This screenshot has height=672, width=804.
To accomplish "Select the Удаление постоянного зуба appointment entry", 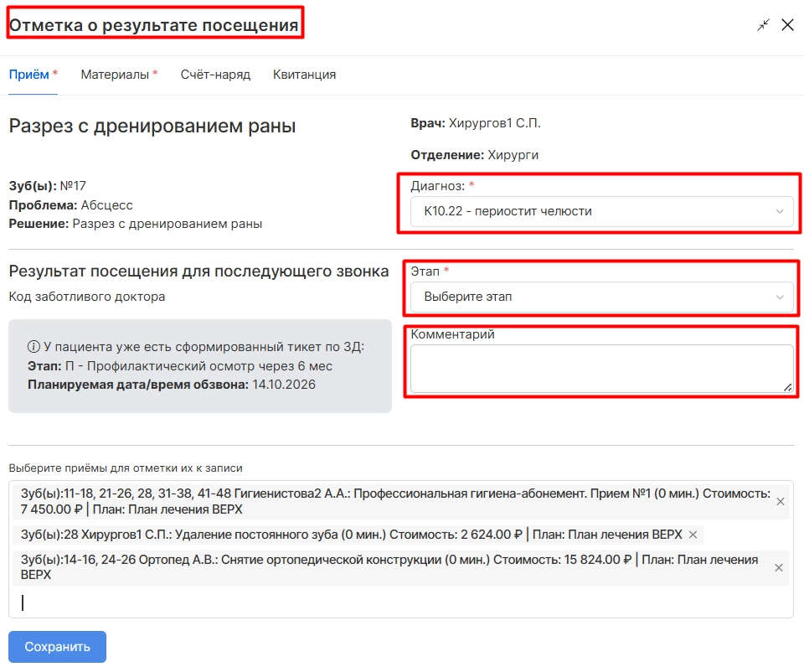I will 351,535.
